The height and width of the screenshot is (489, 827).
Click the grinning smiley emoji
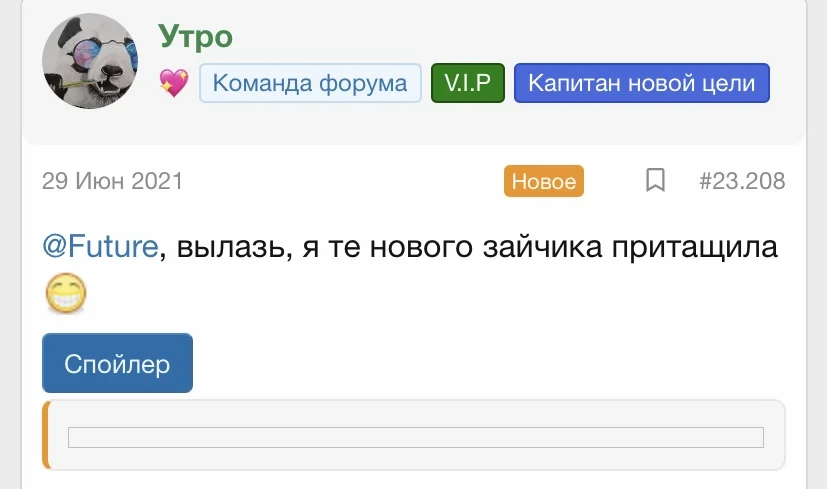tap(66, 293)
